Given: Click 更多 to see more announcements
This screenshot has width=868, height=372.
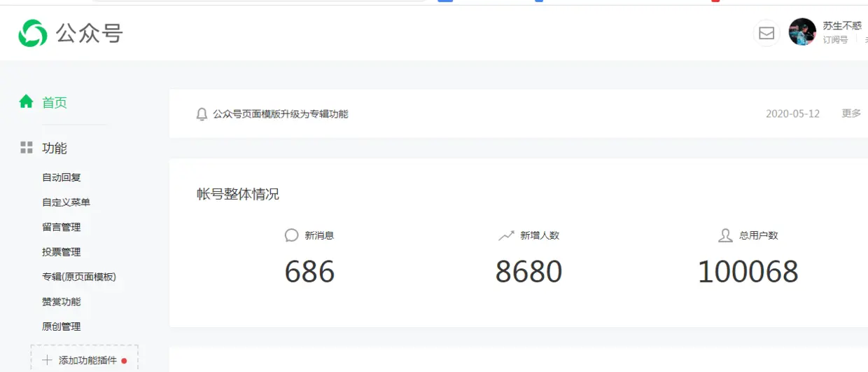Looking at the screenshot, I should point(851,113).
